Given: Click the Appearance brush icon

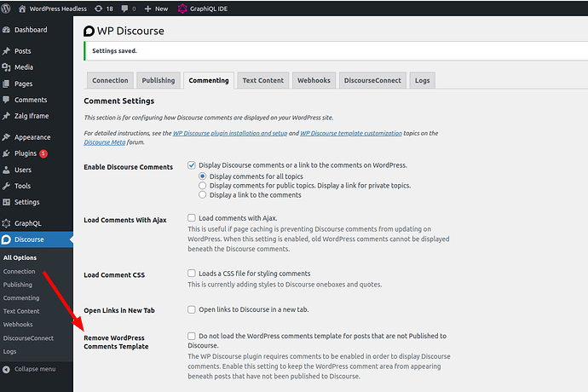Looking at the screenshot, I should pyautogui.click(x=6, y=137).
